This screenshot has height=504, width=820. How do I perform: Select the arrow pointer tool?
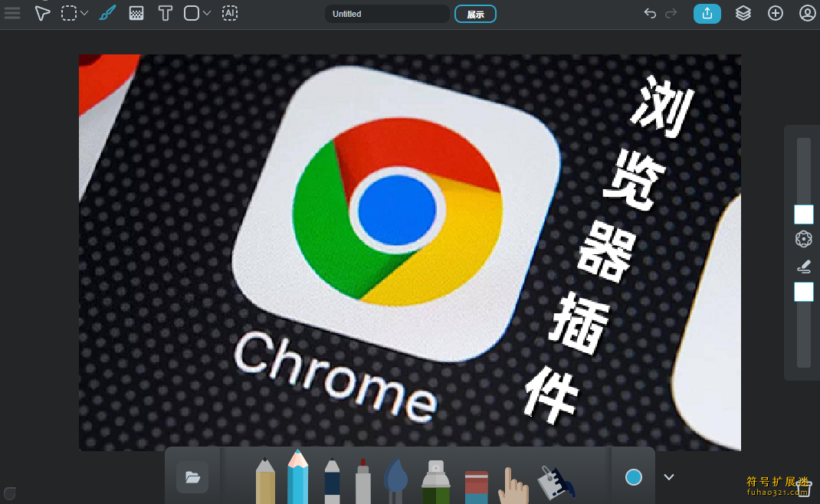(x=42, y=13)
